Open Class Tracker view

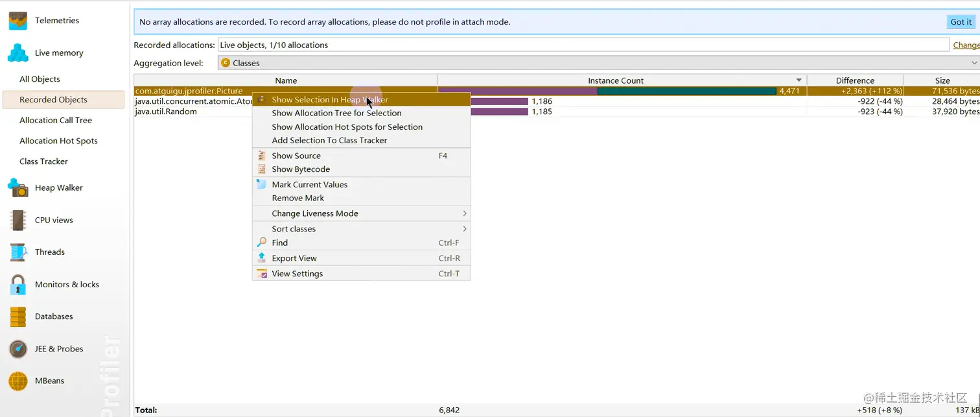(x=43, y=161)
